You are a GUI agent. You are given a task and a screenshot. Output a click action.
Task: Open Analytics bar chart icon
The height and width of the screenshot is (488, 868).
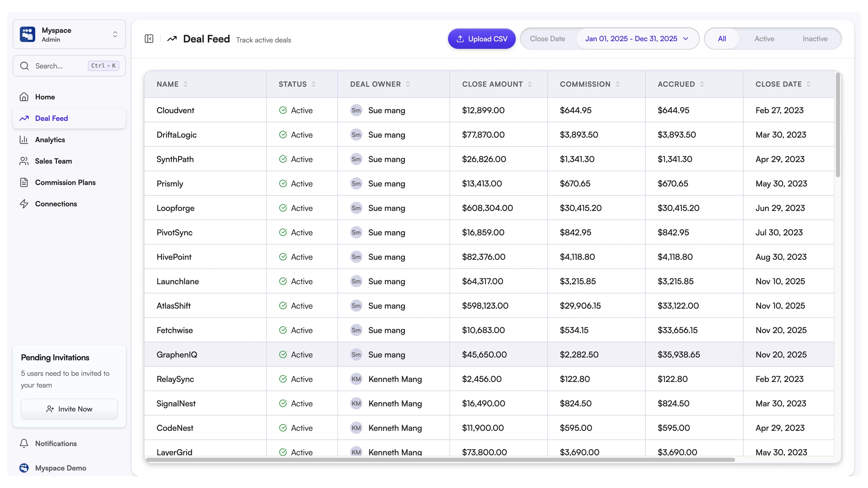coord(24,140)
